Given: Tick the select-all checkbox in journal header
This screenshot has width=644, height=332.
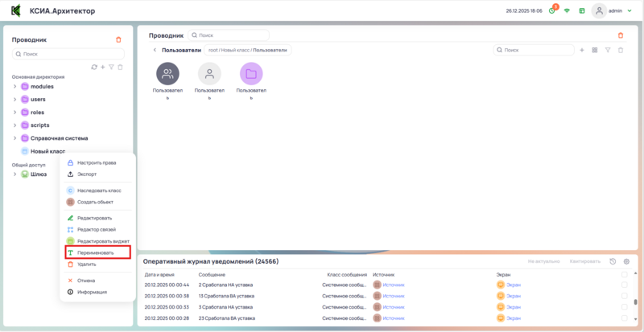Looking at the screenshot, I should pyautogui.click(x=625, y=274).
